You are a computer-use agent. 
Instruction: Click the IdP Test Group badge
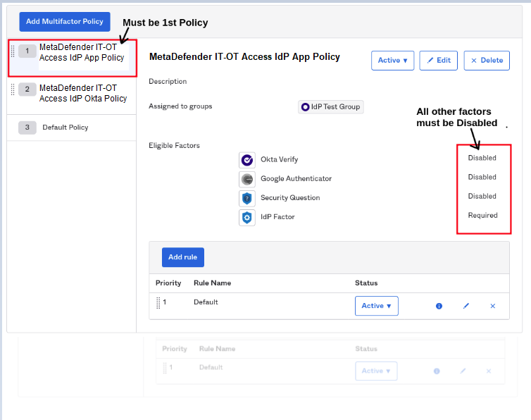tap(330, 107)
